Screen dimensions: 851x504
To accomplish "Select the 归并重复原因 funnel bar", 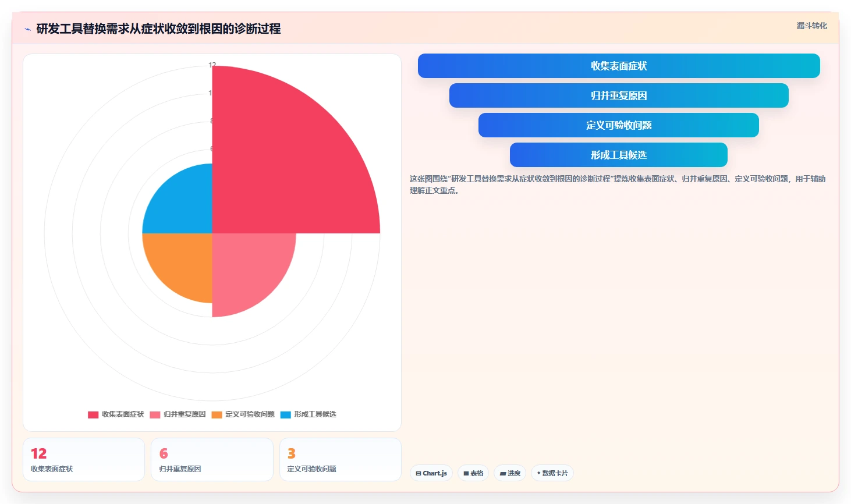I will 619,95.
